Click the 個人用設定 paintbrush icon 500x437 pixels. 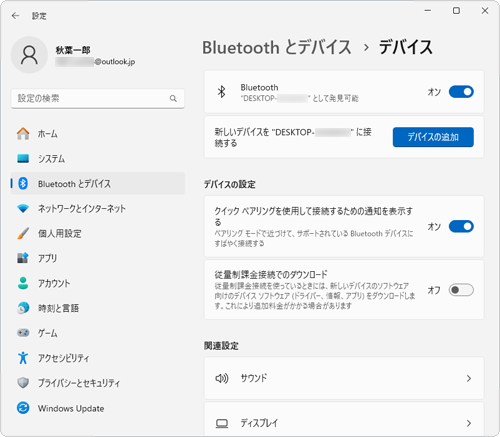point(23,233)
